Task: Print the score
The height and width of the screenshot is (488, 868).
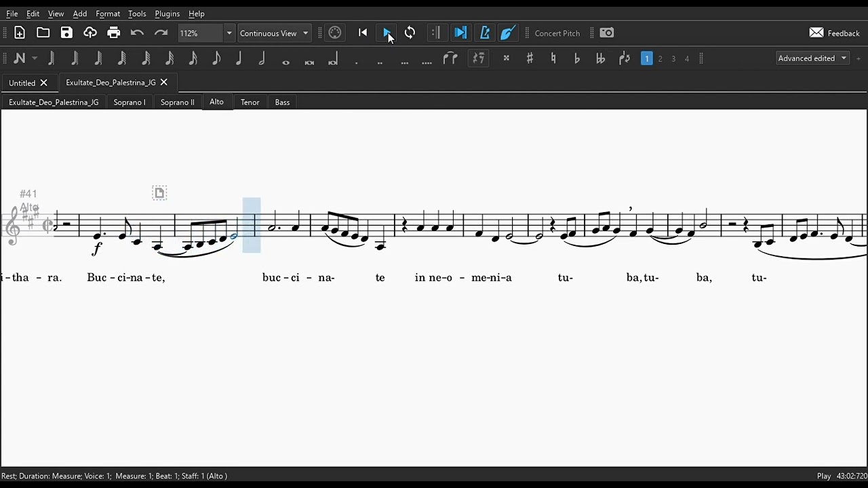Action: [114, 33]
